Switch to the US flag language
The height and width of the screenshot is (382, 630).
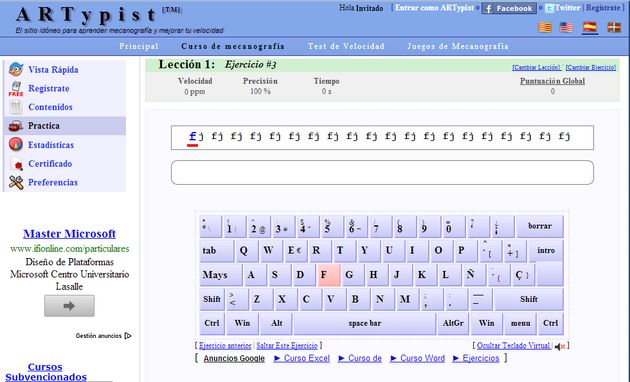pos(566,27)
